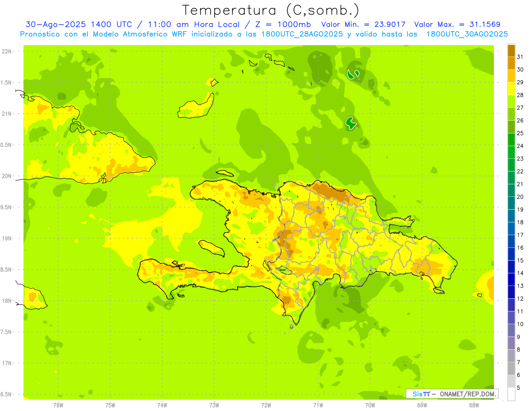The height and width of the screenshot is (411, 532).
Task: Click the "18N" latitude label
Action: (x=7, y=301)
